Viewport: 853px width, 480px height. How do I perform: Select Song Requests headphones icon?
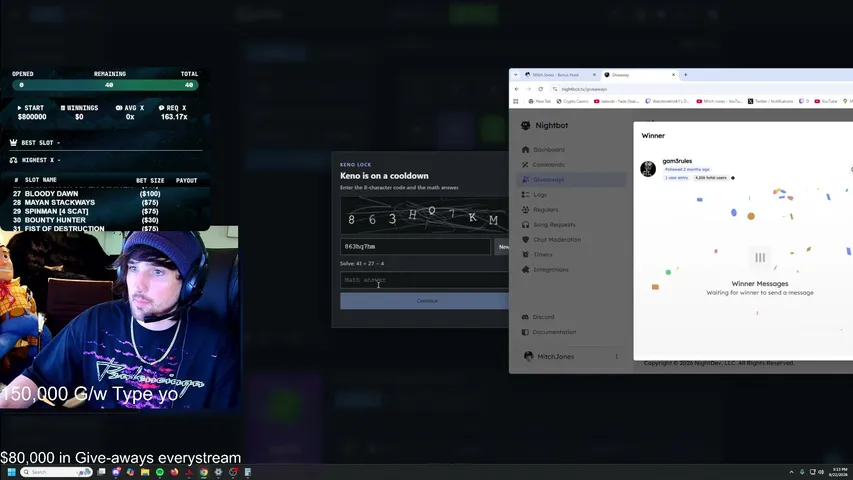[x=526, y=224]
